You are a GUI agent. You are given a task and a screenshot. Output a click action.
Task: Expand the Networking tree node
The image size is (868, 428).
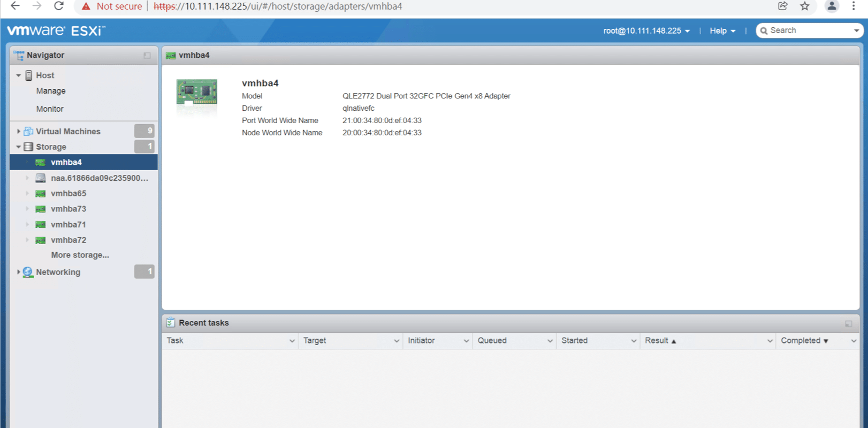[19, 272]
